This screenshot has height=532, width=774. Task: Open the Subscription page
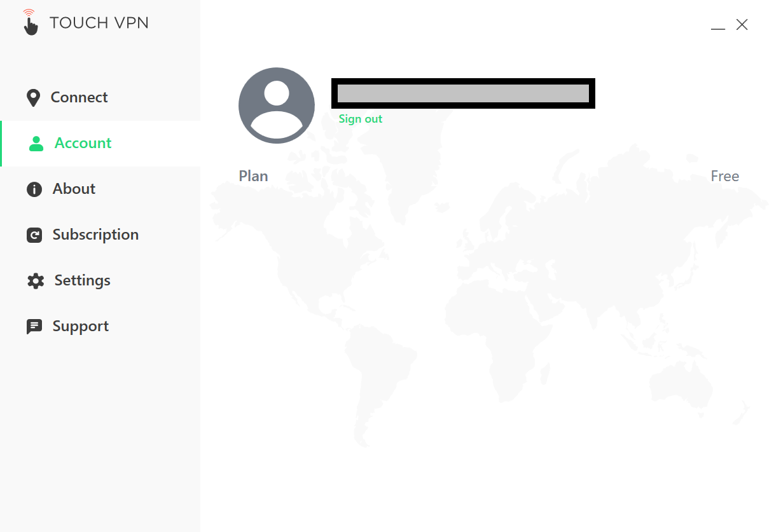[x=100, y=235]
